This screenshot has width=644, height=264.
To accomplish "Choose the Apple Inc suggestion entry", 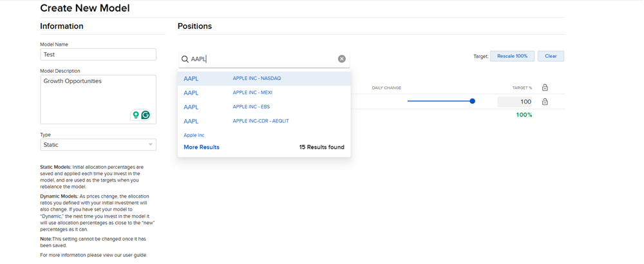I will click(x=194, y=135).
